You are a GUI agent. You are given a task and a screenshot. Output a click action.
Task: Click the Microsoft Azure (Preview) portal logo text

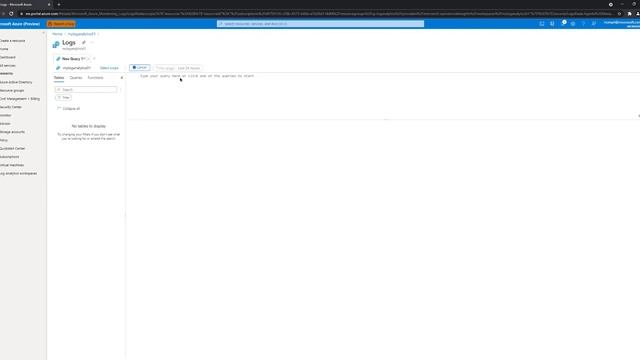pyautogui.click(x=20, y=24)
